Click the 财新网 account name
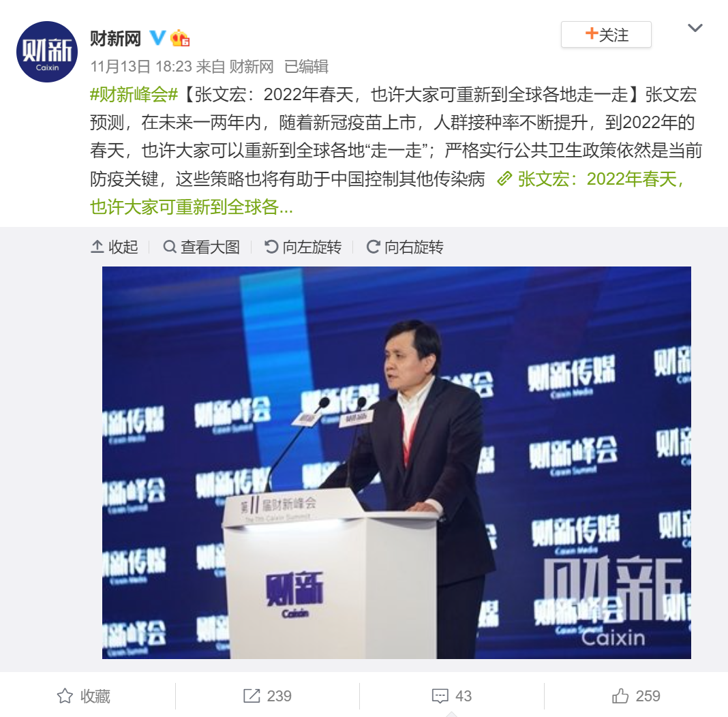The height and width of the screenshot is (717, 728). (115, 38)
